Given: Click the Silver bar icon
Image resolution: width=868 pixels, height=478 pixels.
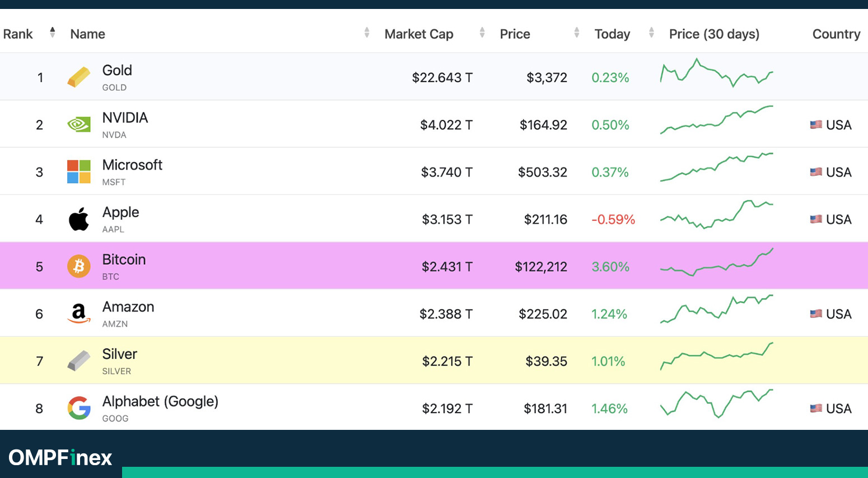Looking at the screenshot, I should [79, 361].
